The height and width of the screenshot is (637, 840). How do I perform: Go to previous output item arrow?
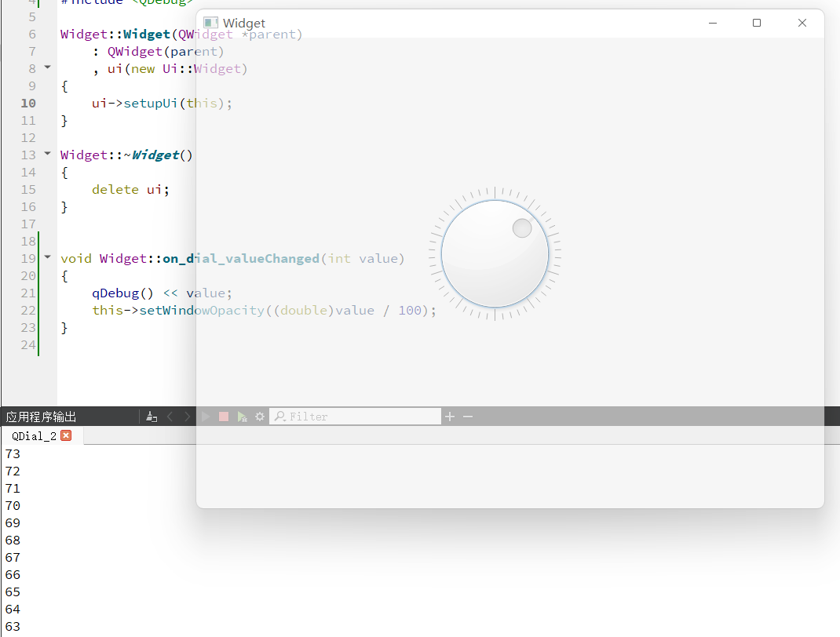170,417
